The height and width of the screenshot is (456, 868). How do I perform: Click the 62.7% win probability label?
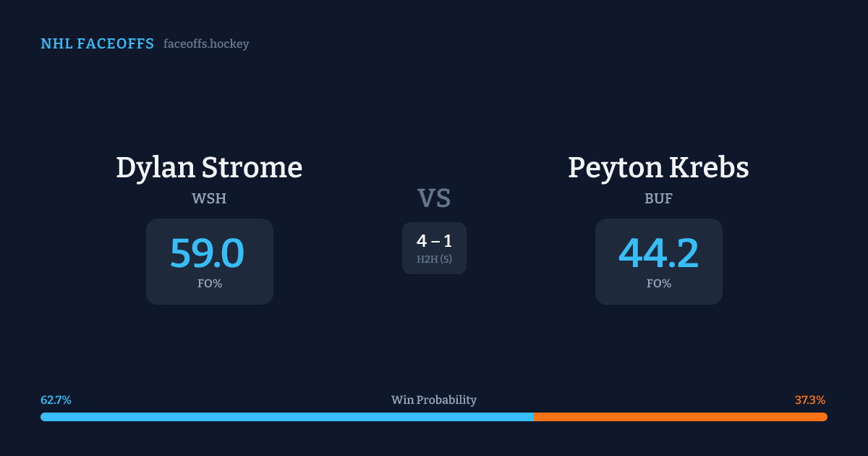pyautogui.click(x=56, y=400)
